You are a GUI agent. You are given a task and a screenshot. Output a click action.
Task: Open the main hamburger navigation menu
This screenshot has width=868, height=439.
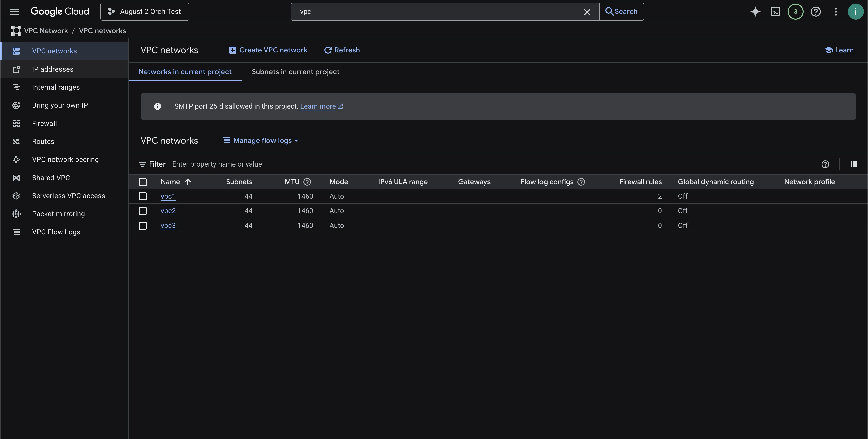click(14, 12)
